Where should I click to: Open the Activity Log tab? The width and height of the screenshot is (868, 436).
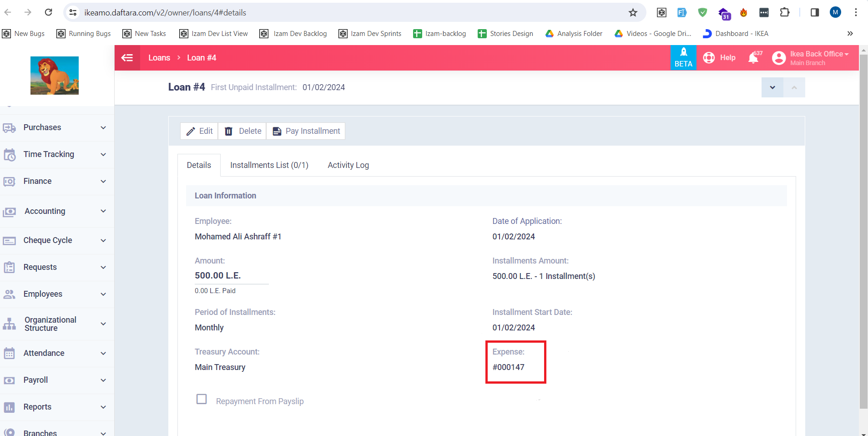[x=348, y=165]
